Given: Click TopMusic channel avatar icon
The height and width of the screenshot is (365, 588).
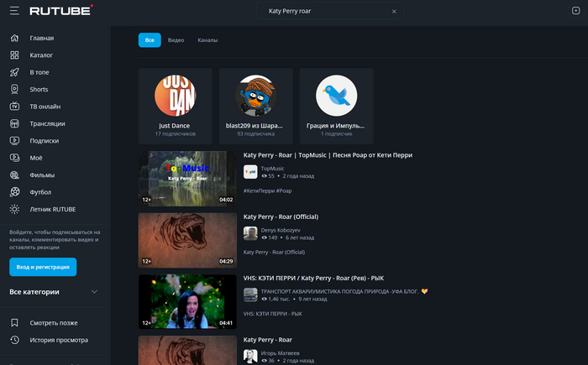Looking at the screenshot, I should point(250,172).
